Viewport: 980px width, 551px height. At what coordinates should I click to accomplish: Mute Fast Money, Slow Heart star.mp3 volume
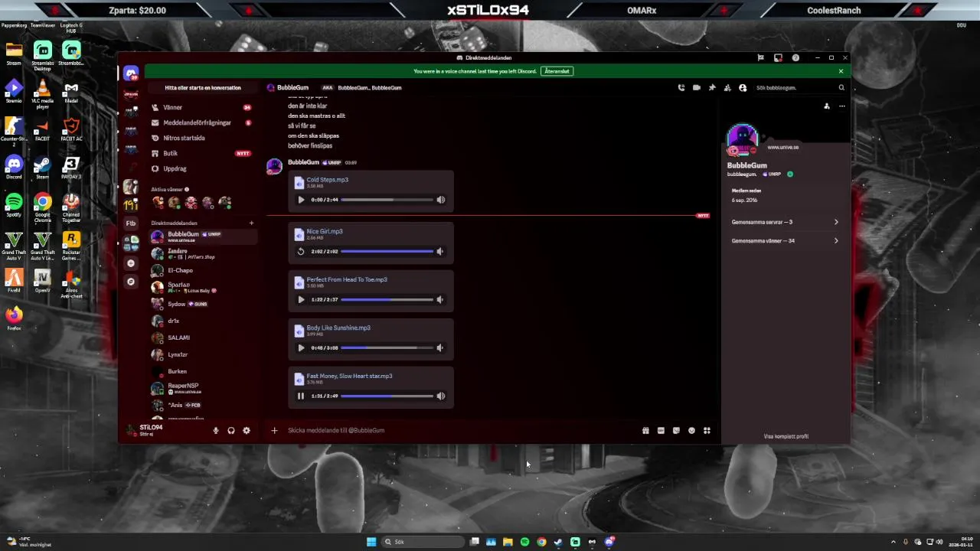(x=440, y=396)
